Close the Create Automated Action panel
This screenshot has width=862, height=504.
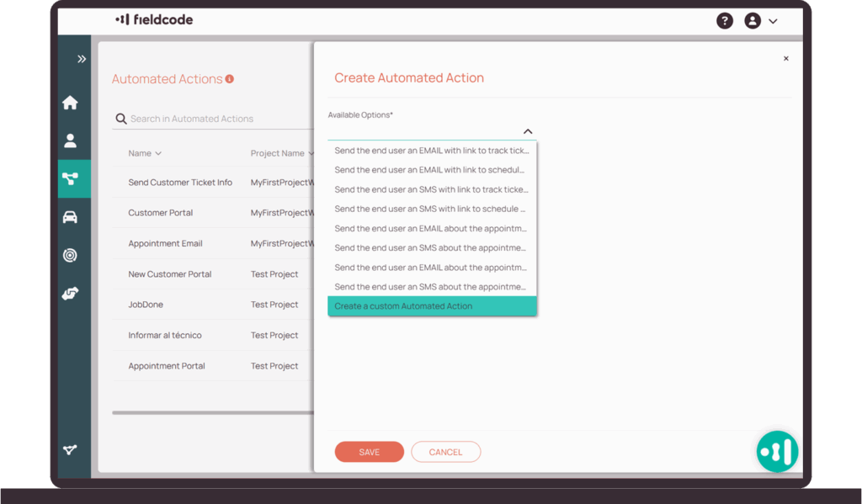786,59
